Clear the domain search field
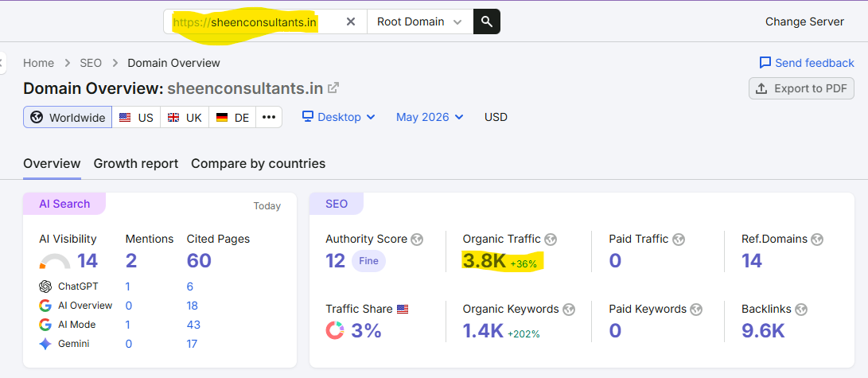 point(351,21)
